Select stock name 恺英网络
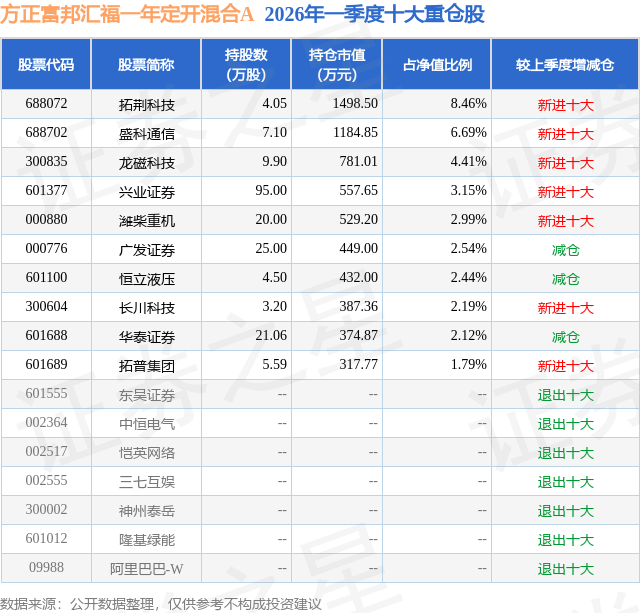640x613 pixels. (147, 453)
